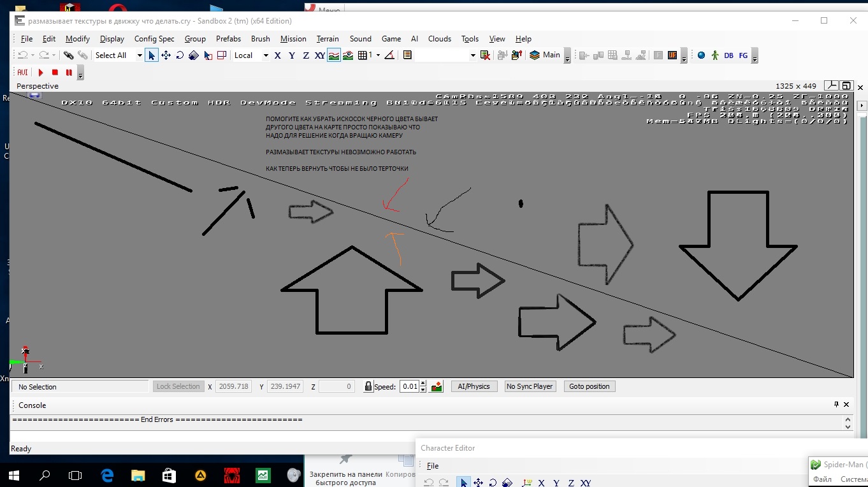This screenshot has width=868, height=487.
Task: Open the DB database view icon
Action: pyautogui.click(x=728, y=55)
